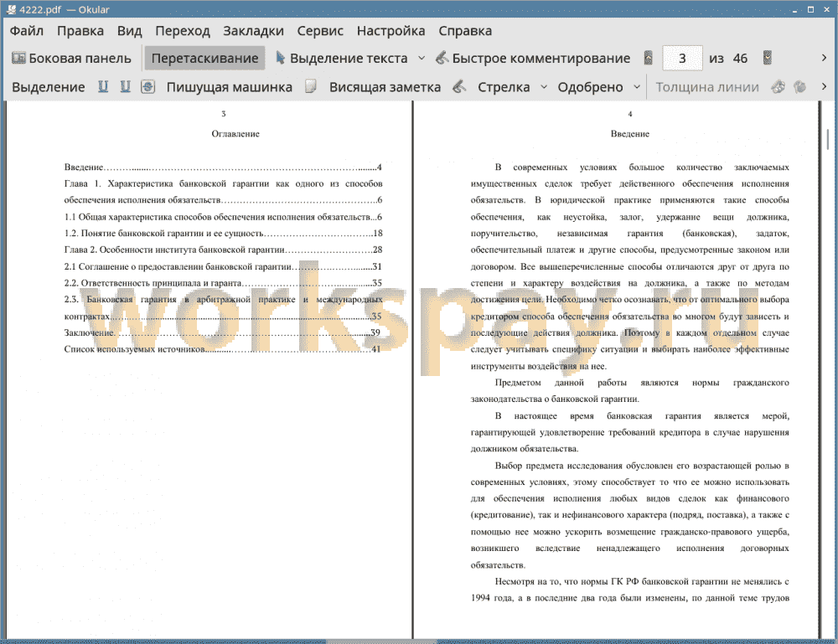838x644 pixels.
Task: Click the paragraph starting 'Выбор предмета исследования'
Action: (x=629, y=515)
